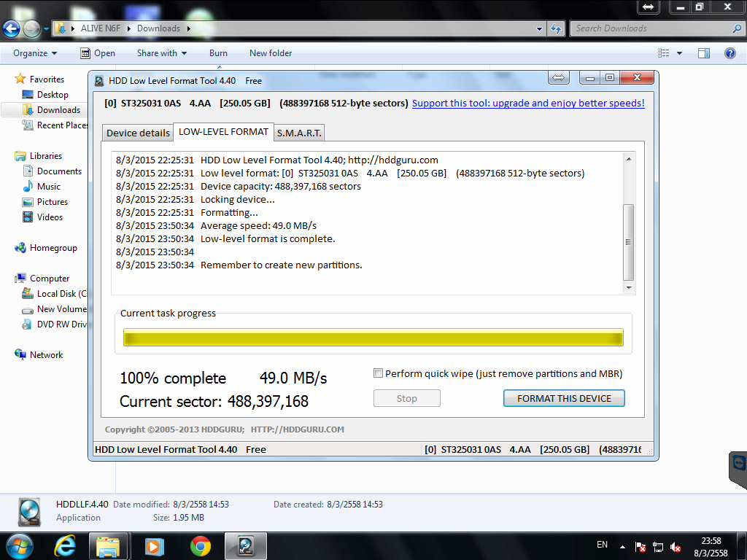Click the log scrollbar down arrow
The image size is (747, 560).
[629, 287]
